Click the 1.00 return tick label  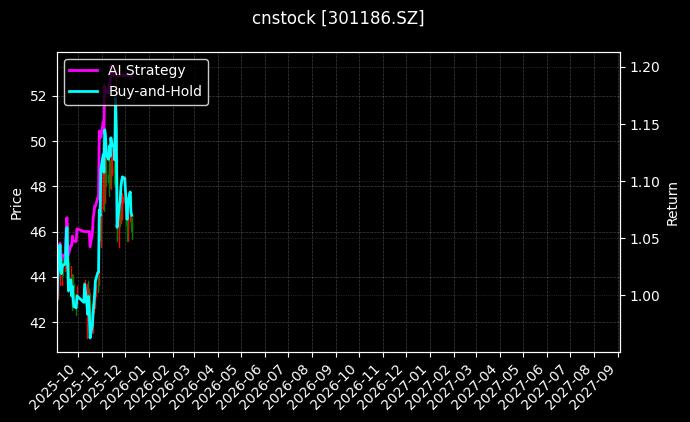(645, 296)
